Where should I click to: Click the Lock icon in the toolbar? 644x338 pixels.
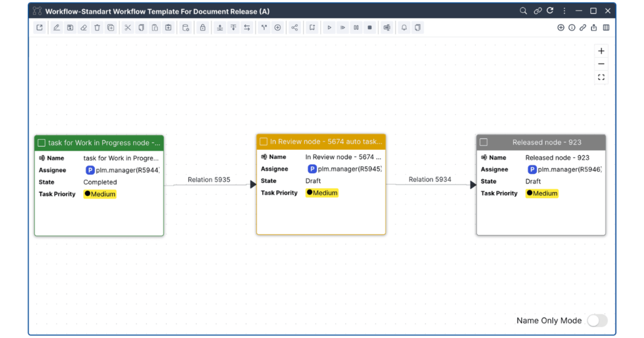(203, 28)
